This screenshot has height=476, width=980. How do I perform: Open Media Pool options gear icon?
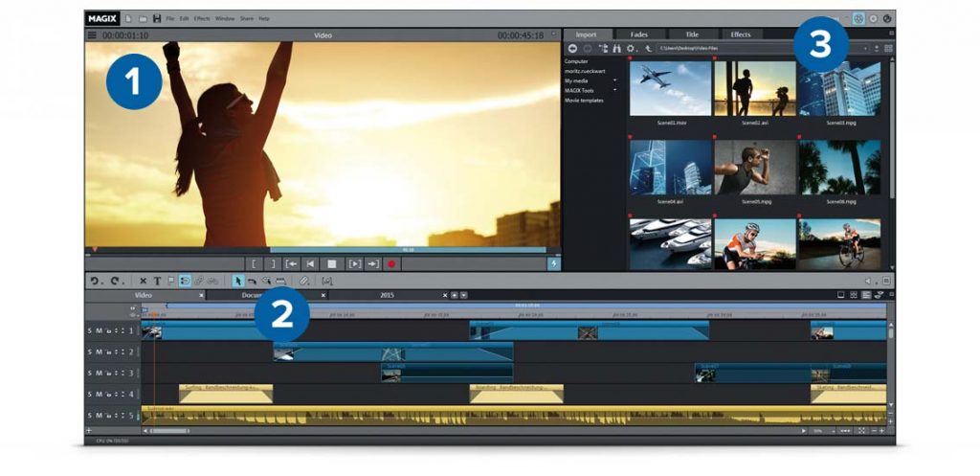(x=632, y=48)
